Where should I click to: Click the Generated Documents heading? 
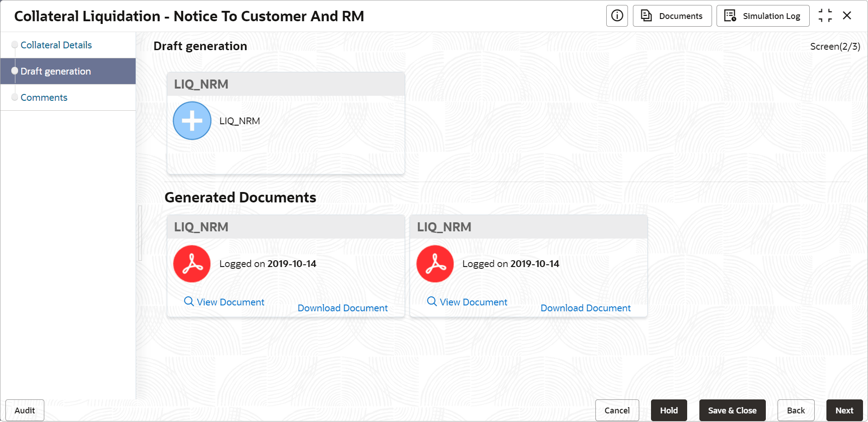[x=241, y=197]
